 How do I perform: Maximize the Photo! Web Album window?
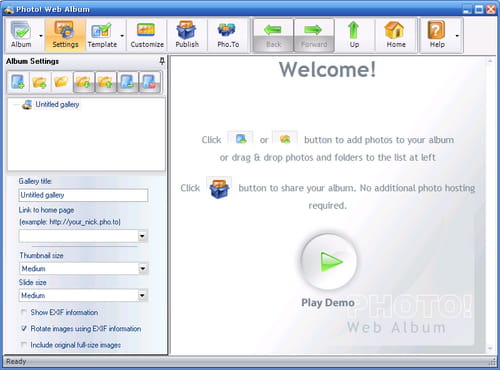click(479, 9)
